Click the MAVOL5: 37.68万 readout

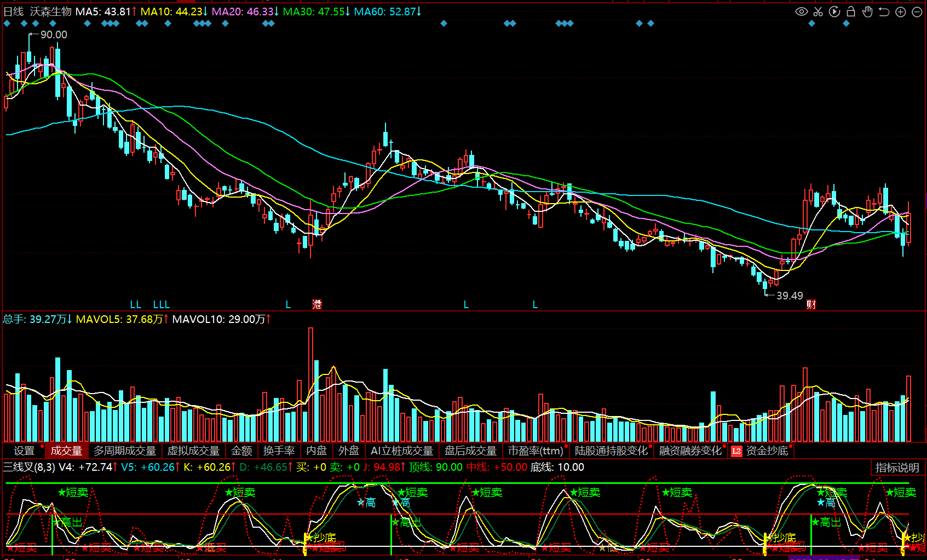pyautogui.click(x=123, y=319)
